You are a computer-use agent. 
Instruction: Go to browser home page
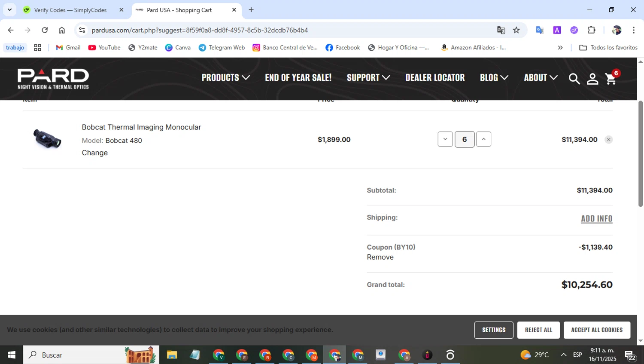coord(62,30)
